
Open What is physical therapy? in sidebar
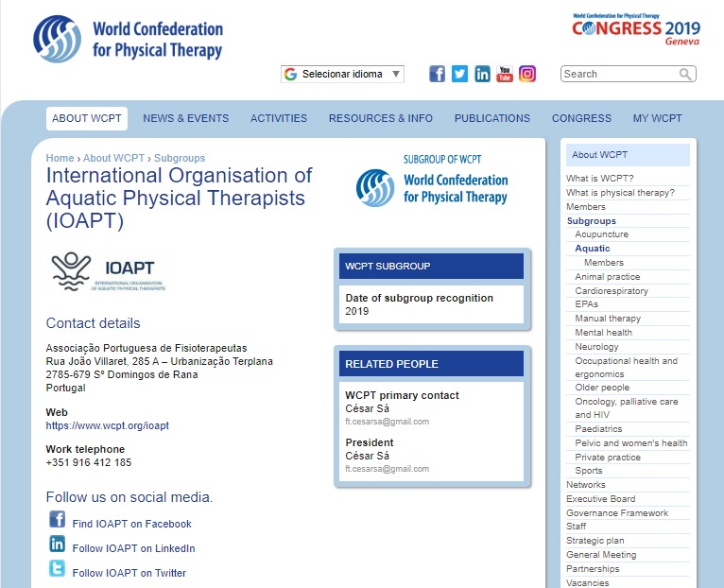[x=621, y=193]
